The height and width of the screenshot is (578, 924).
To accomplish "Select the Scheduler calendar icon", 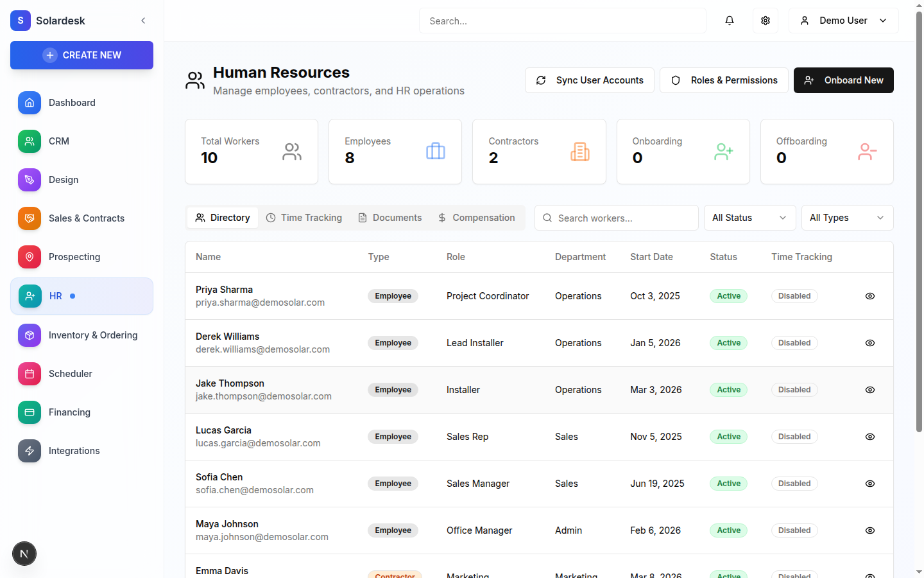I will point(29,373).
